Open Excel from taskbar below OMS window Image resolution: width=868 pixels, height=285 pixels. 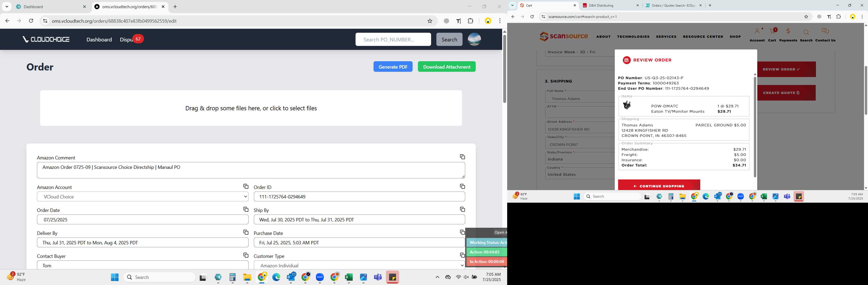[x=349, y=277]
